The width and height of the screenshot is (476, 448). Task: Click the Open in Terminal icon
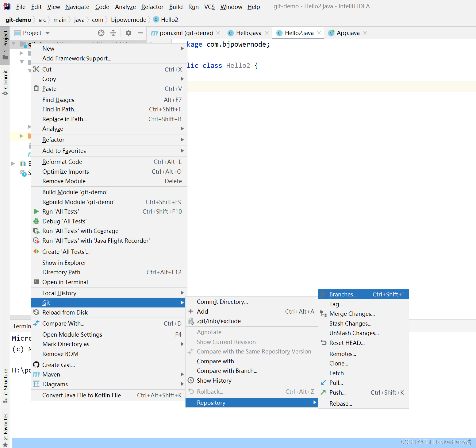tap(36, 282)
